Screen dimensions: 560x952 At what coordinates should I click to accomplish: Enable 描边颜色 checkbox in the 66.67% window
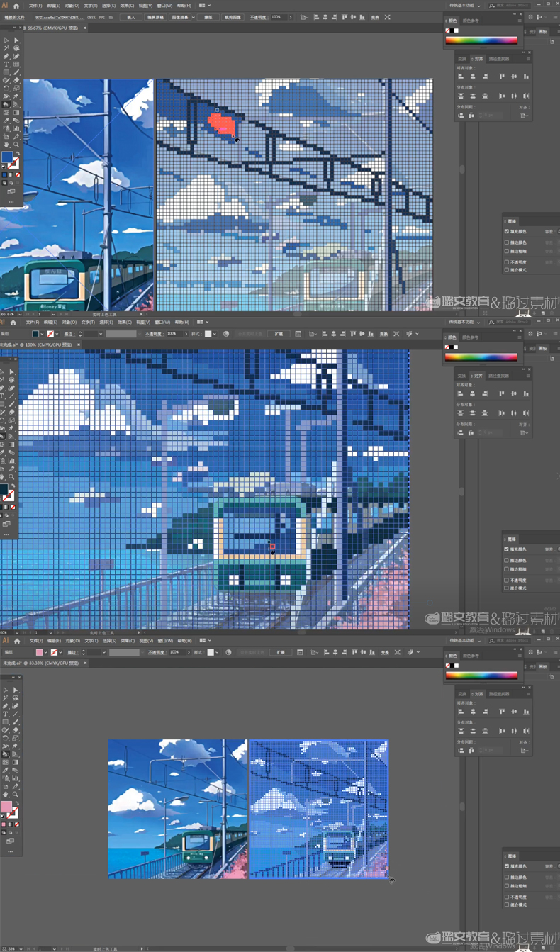pos(506,242)
